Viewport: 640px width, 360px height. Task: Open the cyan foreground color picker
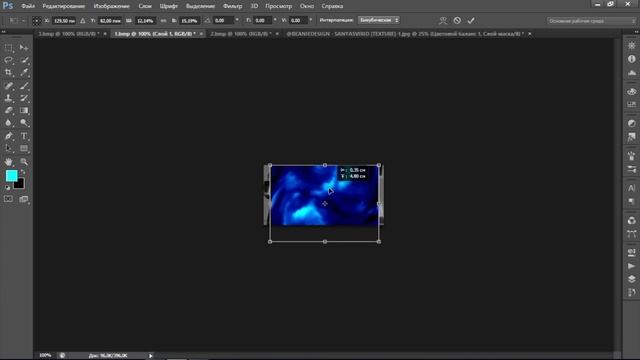[11, 176]
